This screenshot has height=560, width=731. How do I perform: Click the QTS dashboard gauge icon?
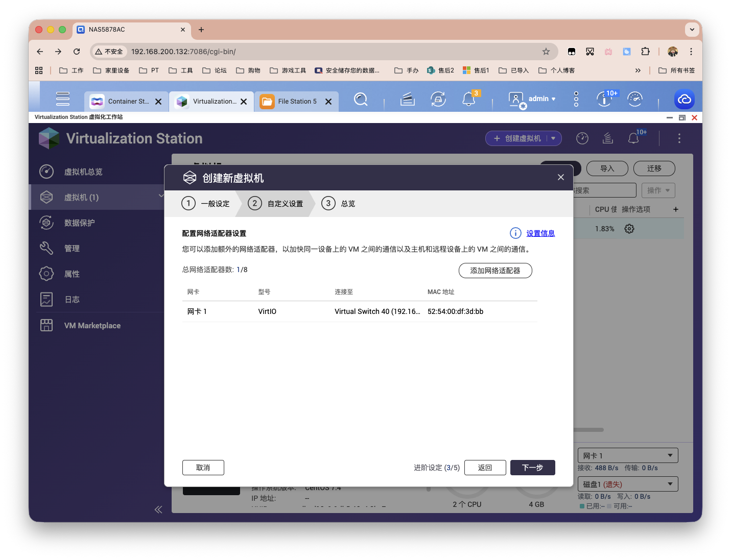(x=634, y=99)
